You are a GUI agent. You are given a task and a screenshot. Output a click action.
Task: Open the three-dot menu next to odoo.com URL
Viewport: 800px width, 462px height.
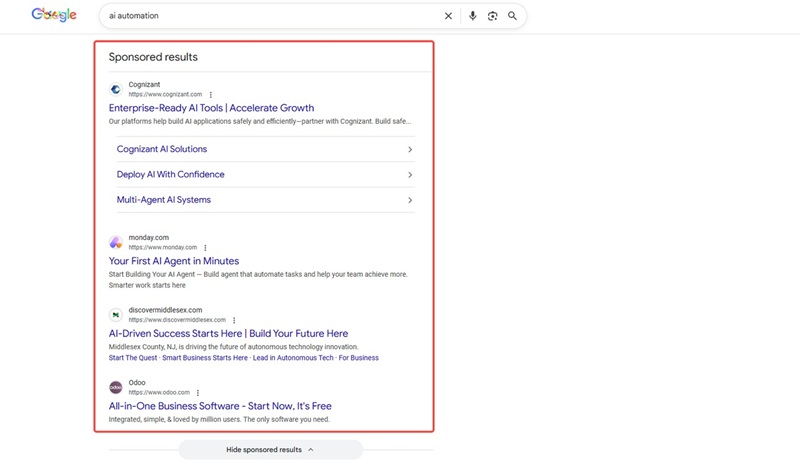pyautogui.click(x=198, y=393)
